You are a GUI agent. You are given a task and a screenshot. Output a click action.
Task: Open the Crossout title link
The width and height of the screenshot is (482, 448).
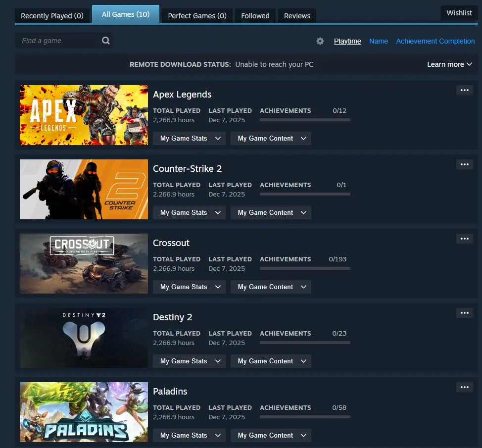[171, 243]
